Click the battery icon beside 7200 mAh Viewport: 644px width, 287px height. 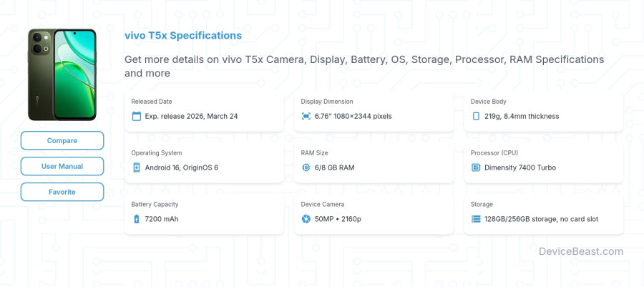(137, 219)
